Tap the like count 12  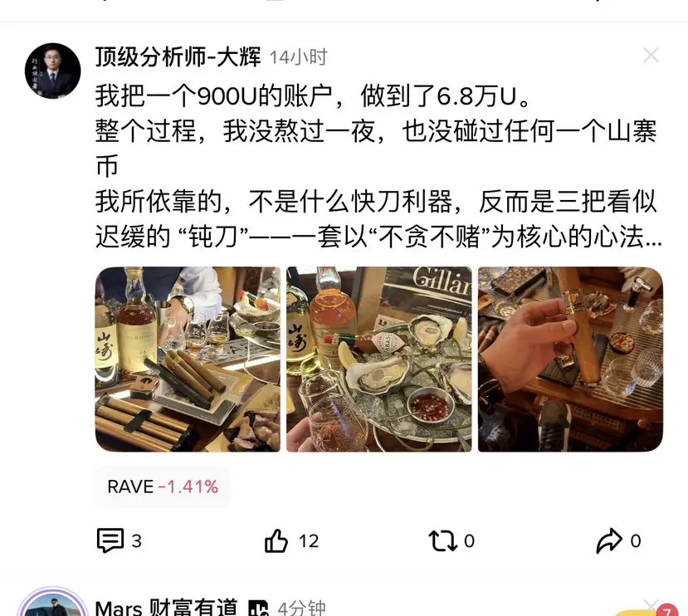point(309,541)
